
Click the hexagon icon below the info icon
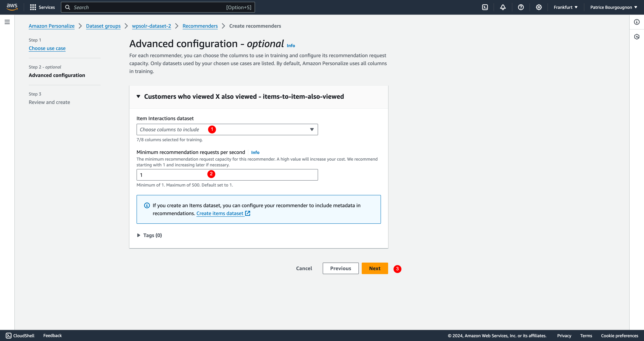click(636, 37)
